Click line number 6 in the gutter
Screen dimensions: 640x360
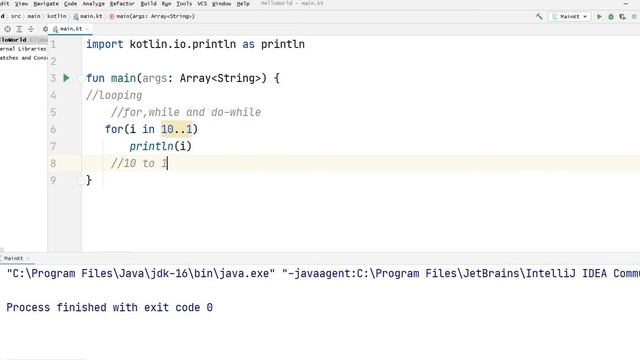[x=53, y=129]
